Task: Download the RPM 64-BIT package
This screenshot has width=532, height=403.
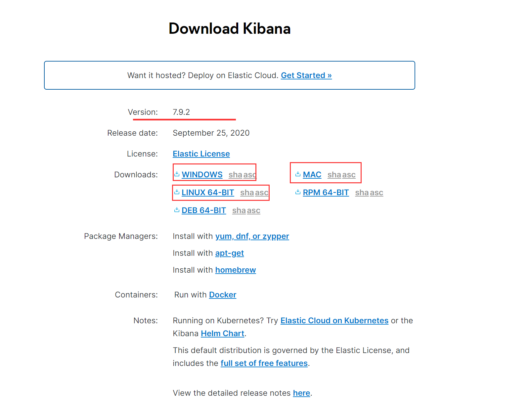Action: [326, 193]
